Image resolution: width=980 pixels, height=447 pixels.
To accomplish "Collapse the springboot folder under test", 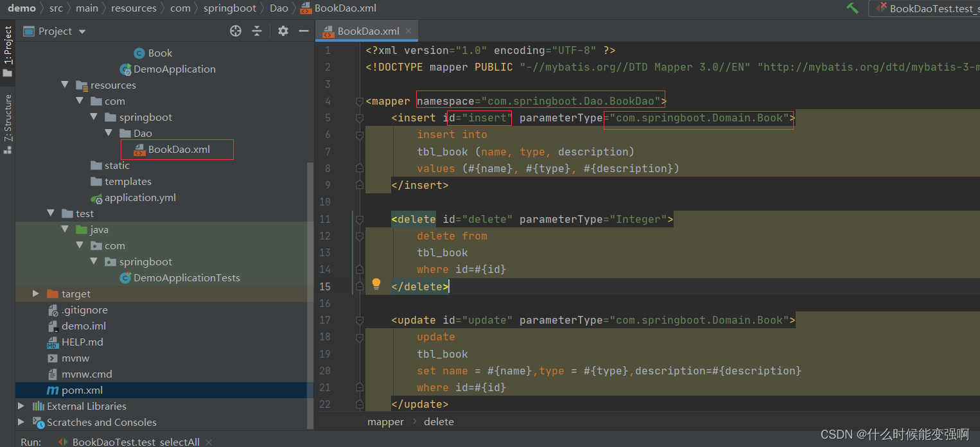I will tap(94, 261).
